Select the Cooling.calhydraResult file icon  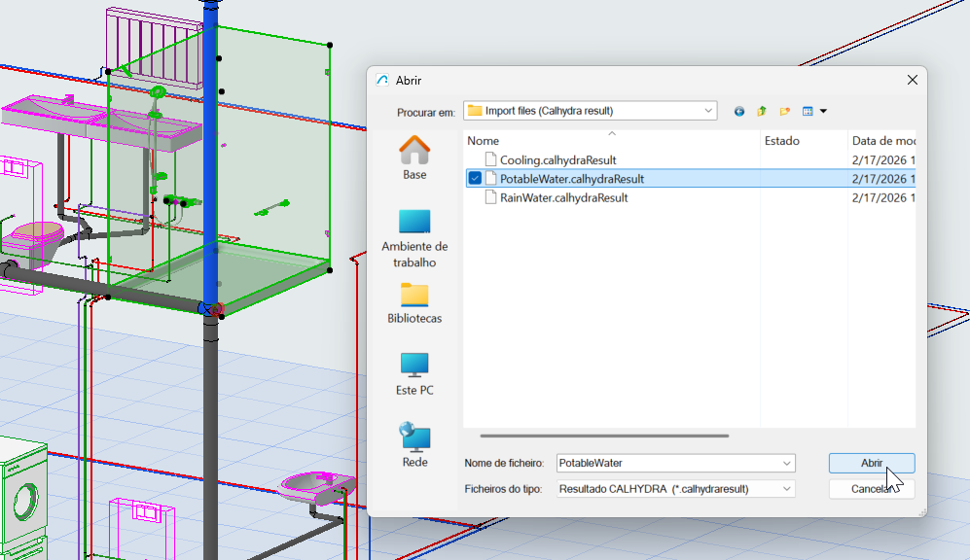(490, 159)
